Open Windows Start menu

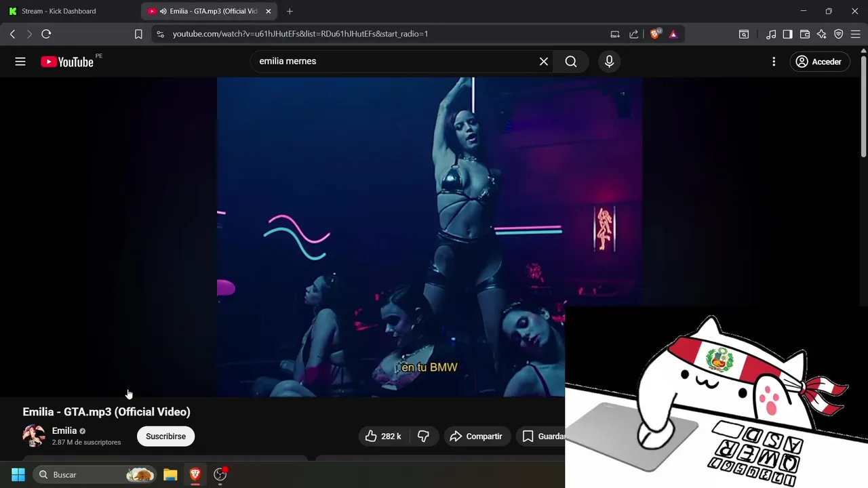click(x=18, y=474)
